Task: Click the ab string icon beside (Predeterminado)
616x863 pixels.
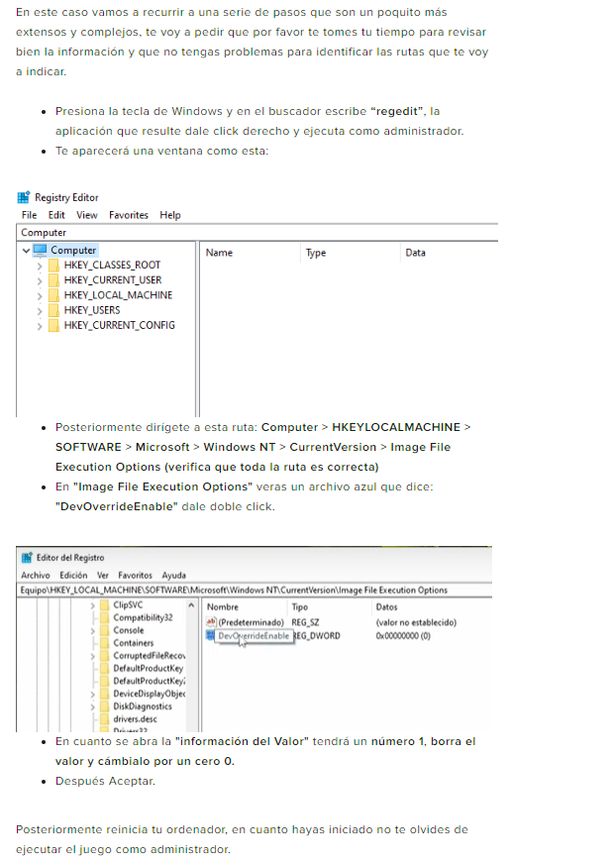Action: point(211,622)
